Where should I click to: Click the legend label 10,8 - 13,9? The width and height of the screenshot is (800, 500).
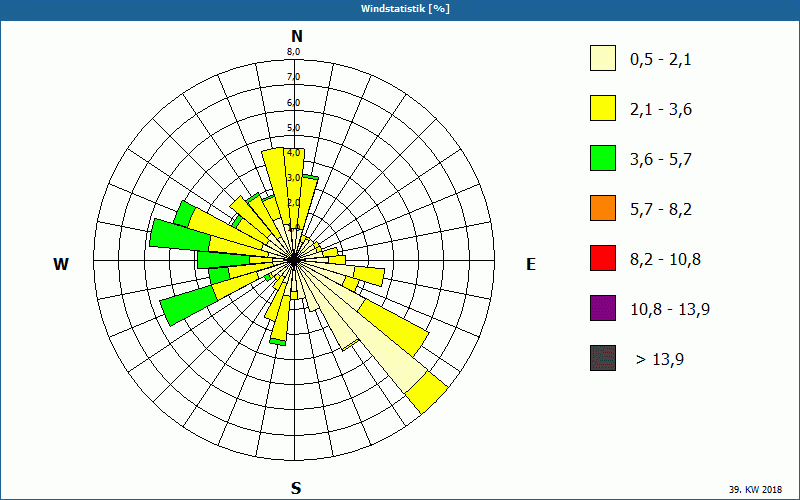670,310
